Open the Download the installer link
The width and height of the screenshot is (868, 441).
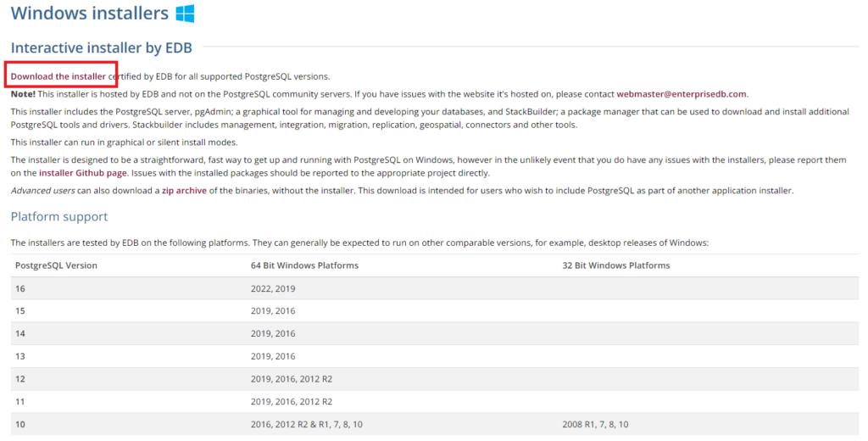click(x=58, y=76)
